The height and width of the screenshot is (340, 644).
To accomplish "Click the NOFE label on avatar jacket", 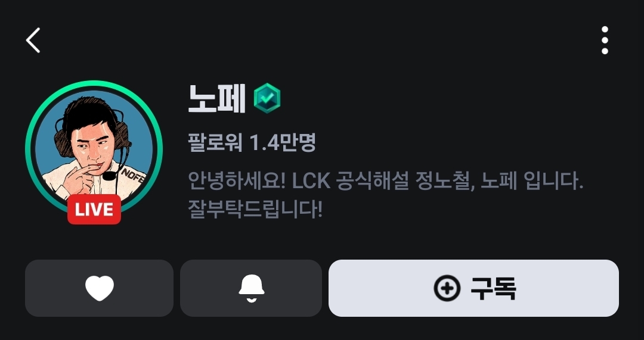I will (x=132, y=174).
